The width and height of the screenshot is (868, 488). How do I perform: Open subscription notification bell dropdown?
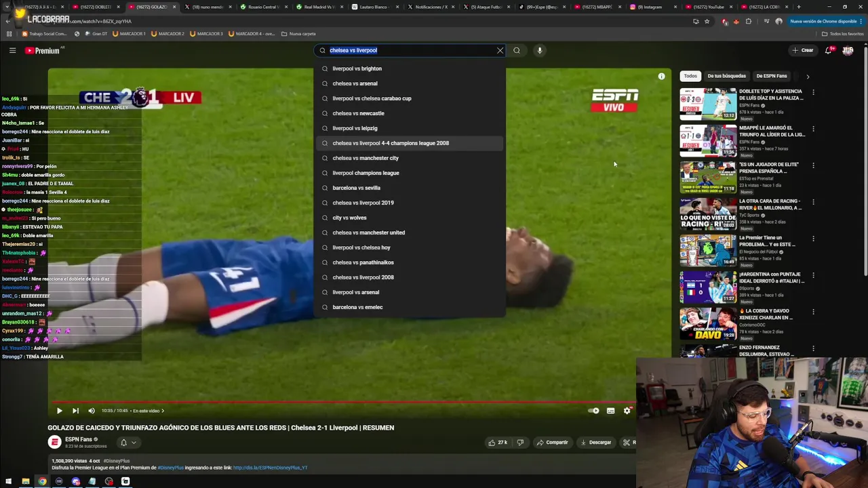[127, 443]
